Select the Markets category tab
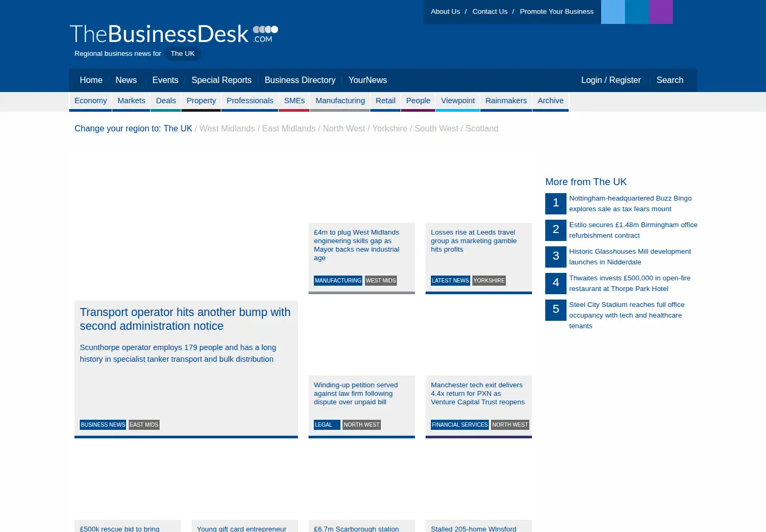 click(131, 101)
